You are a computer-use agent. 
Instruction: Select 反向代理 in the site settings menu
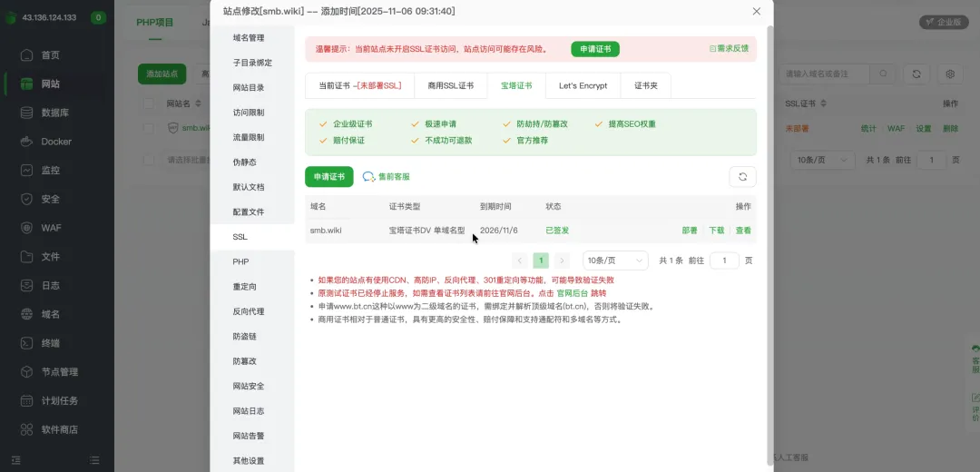(249, 311)
